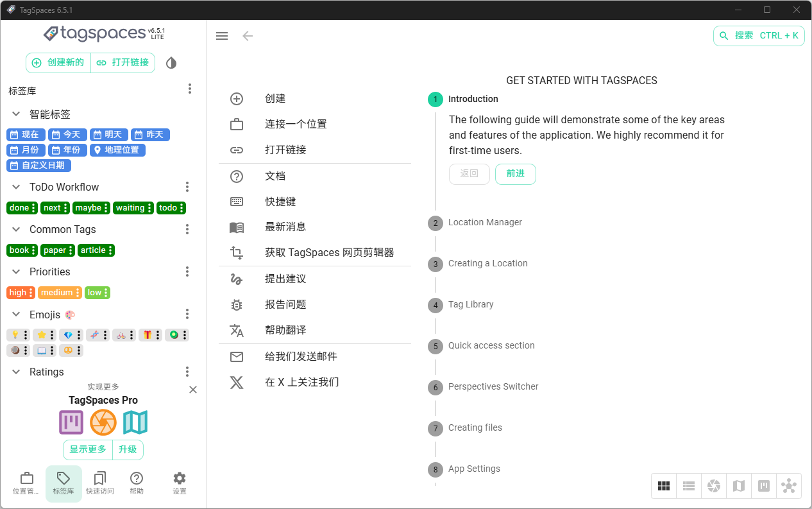Open ToDo Workflow group options dots
The image size is (812, 509).
[x=187, y=187]
